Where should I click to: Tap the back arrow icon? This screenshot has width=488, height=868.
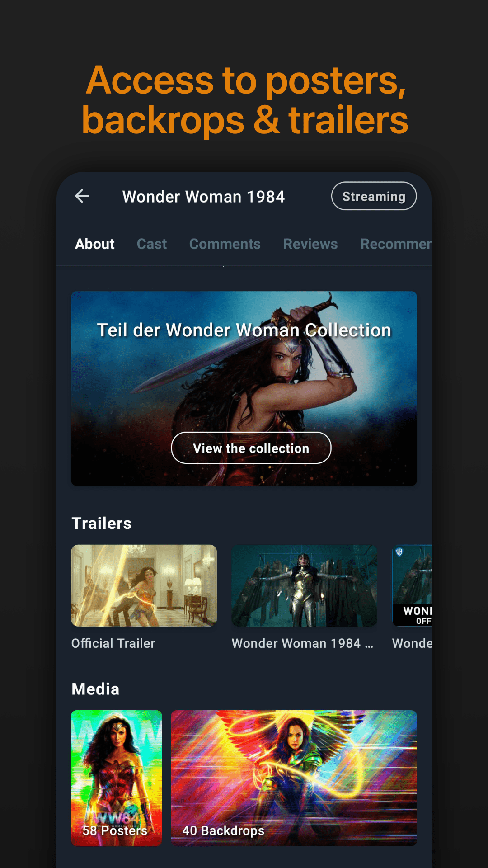point(82,196)
